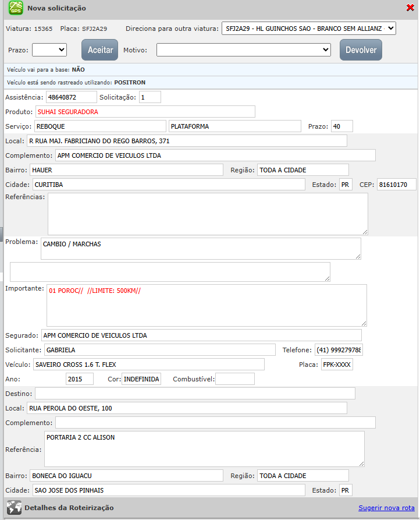Click the Importante notes text area
The height and width of the screenshot is (520, 420).
click(x=207, y=305)
